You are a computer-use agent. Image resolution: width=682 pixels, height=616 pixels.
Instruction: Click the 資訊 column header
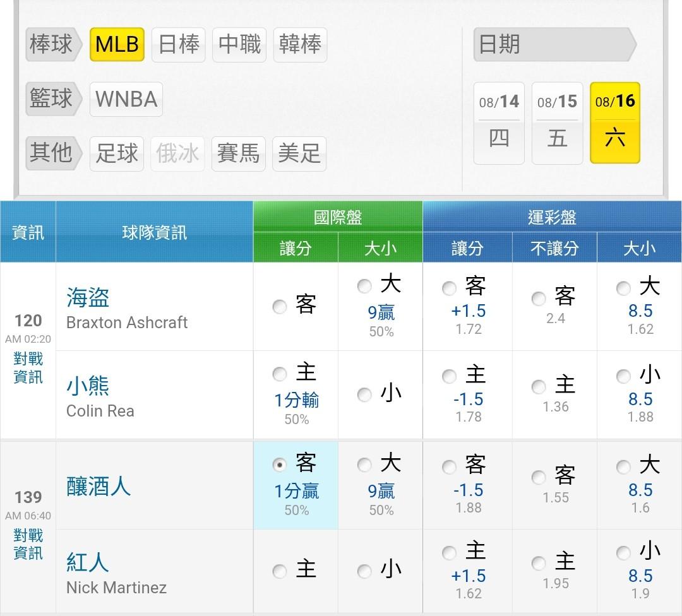tap(28, 232)
